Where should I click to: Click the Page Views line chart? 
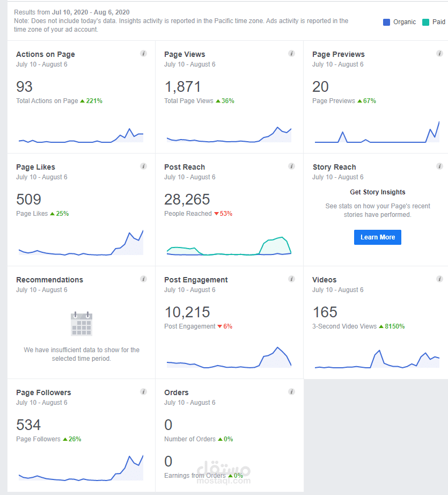(229, 134)
